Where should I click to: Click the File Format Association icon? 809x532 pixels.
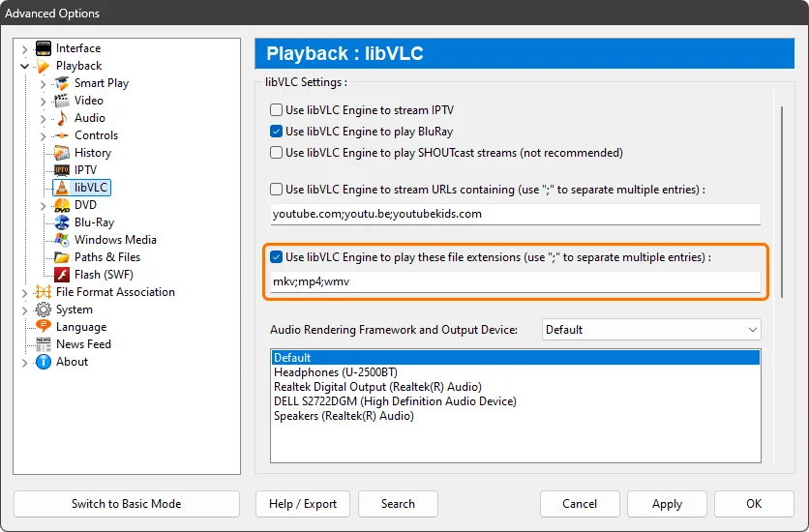coord(44,292)
